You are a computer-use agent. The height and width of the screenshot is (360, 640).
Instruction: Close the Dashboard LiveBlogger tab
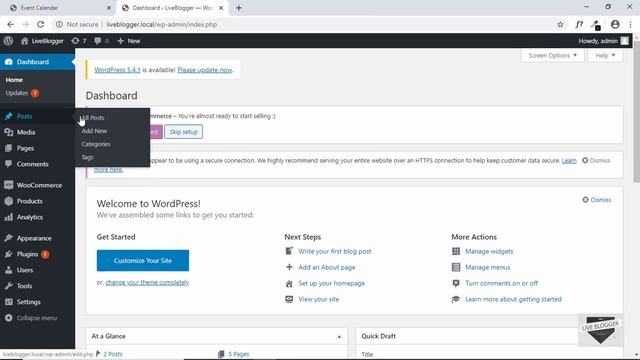pos(221,8)
